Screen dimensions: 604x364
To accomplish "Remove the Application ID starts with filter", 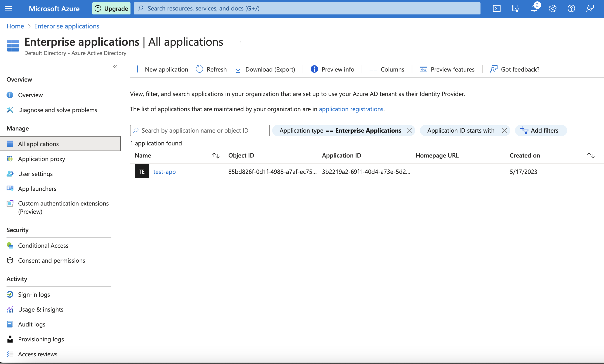I will pyautogui.click(x=504, y=130).
